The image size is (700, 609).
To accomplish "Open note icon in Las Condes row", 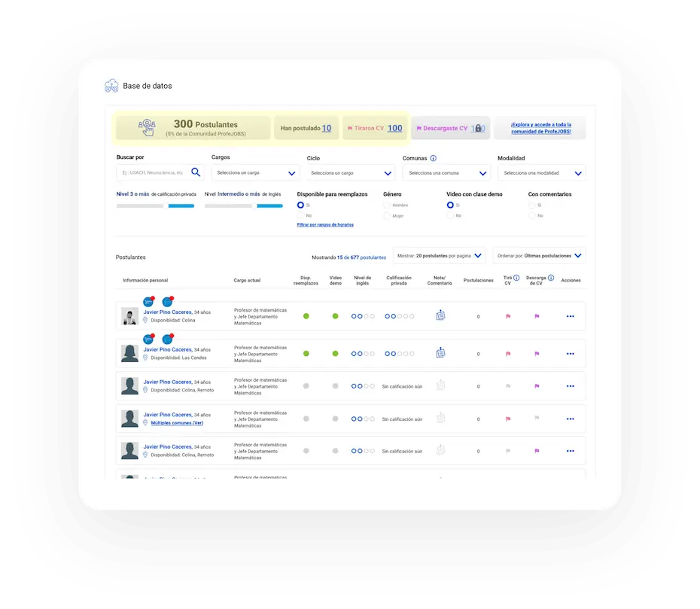I will point(440,353).
